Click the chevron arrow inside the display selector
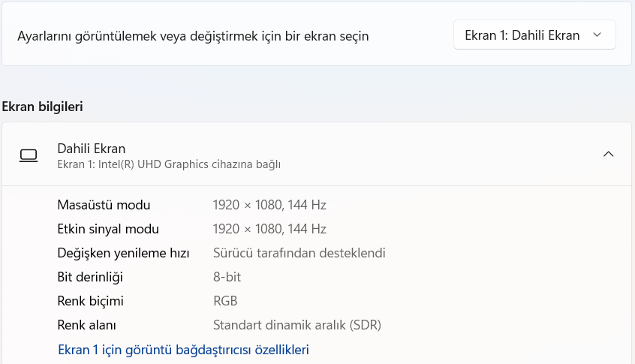 click(x=597, y=35)
